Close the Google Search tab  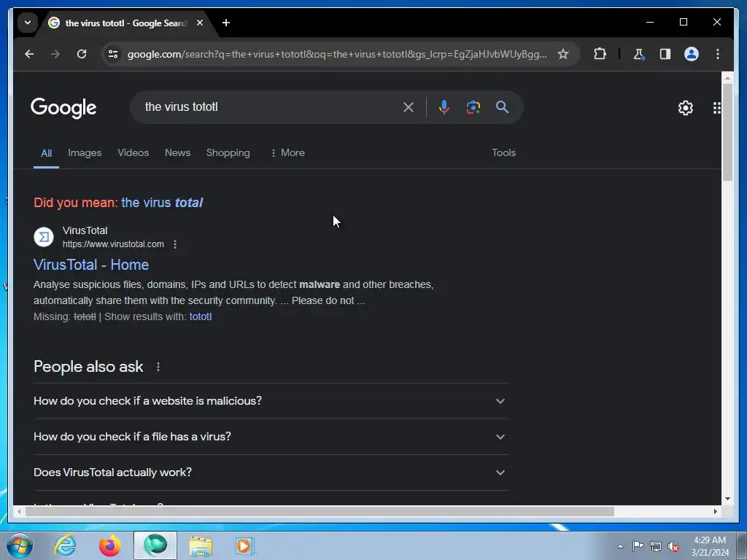[x=200, y=23]
